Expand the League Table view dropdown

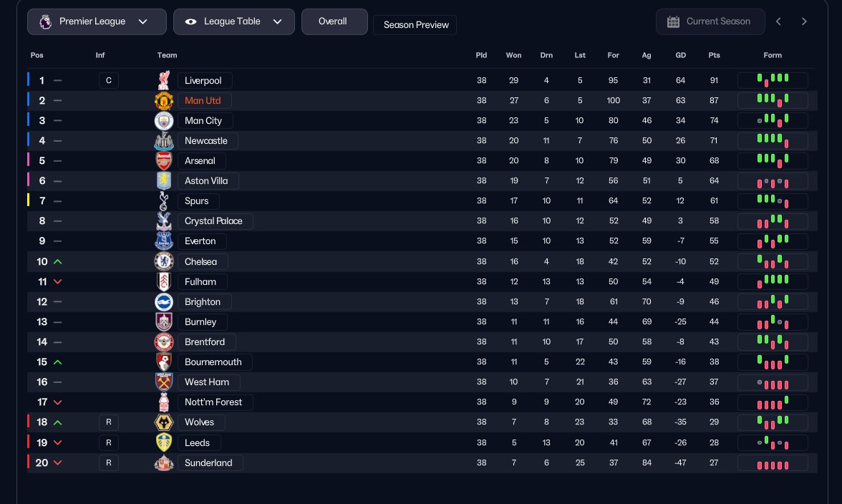click(233, 21)
